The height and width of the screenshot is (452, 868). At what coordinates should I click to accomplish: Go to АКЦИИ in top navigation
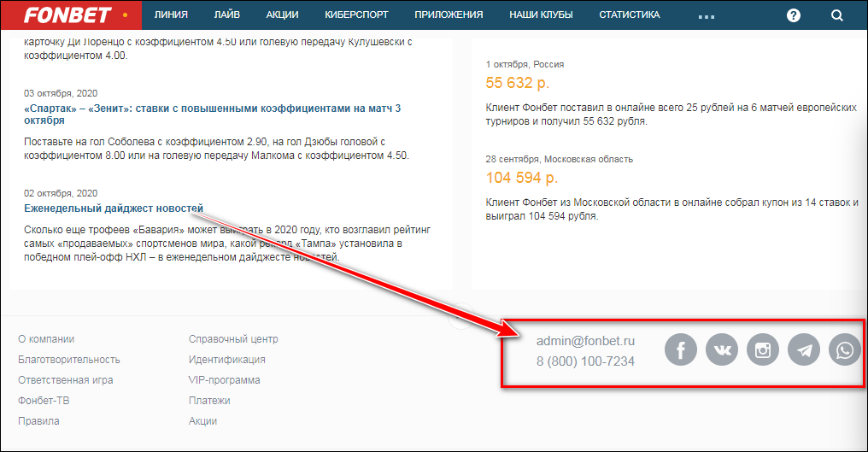(282, 15)
